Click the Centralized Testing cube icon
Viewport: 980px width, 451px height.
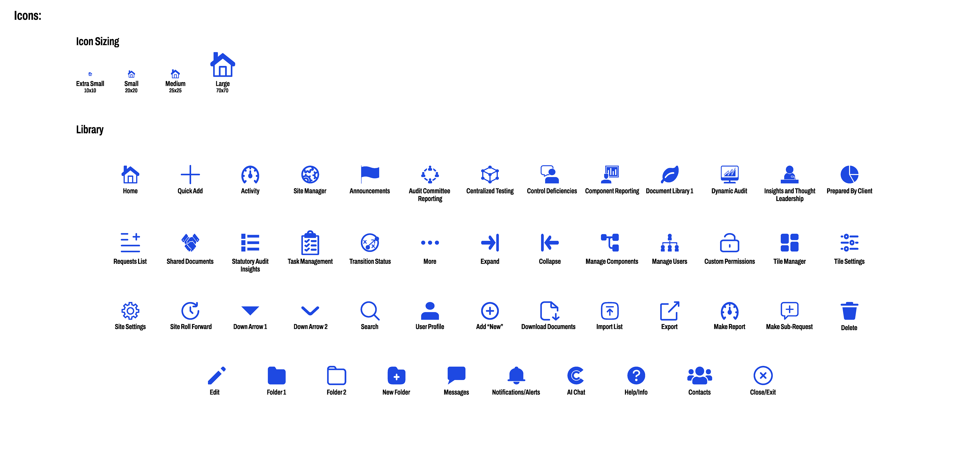click(x=490, y=174)
